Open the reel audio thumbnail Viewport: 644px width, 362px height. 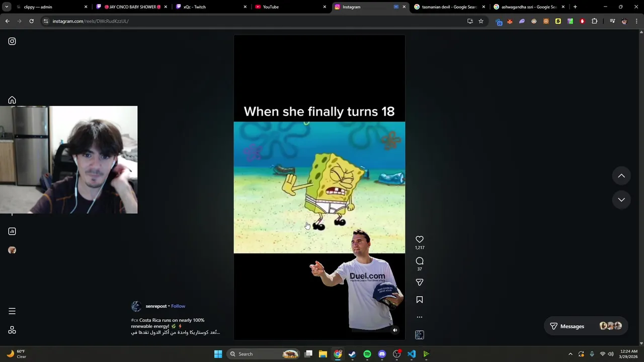click(420, 335)
